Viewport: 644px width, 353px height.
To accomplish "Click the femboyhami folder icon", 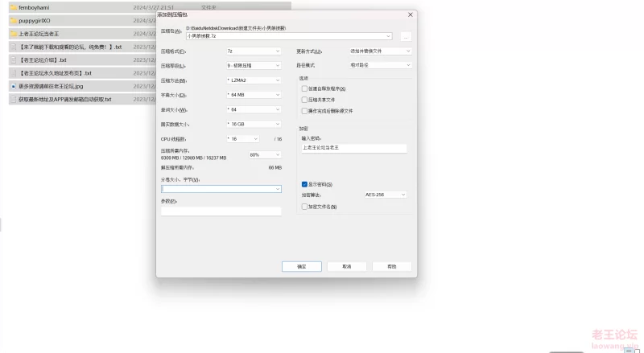I will click(13, 7).
